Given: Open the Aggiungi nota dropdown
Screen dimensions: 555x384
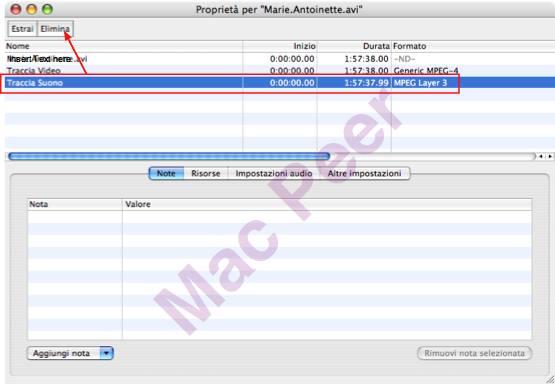Looking at the screenshot, I should click(x=70, y=353).
